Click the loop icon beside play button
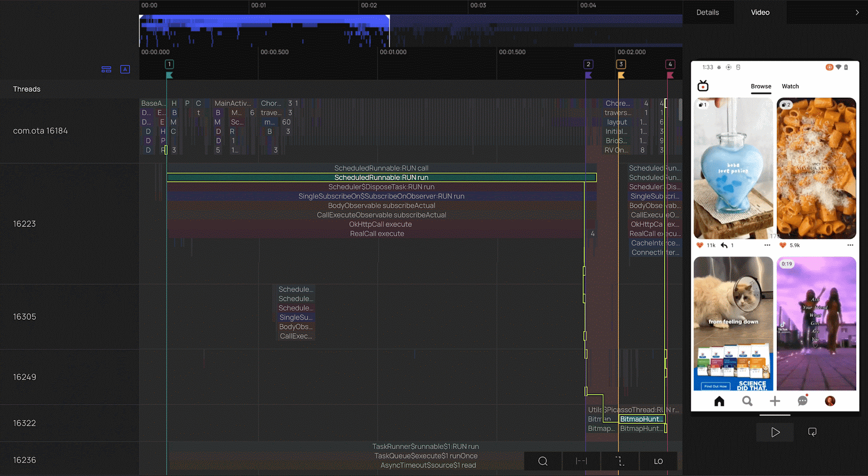Image resolution: width=868 pixels, height=476 pixels. 812,432
